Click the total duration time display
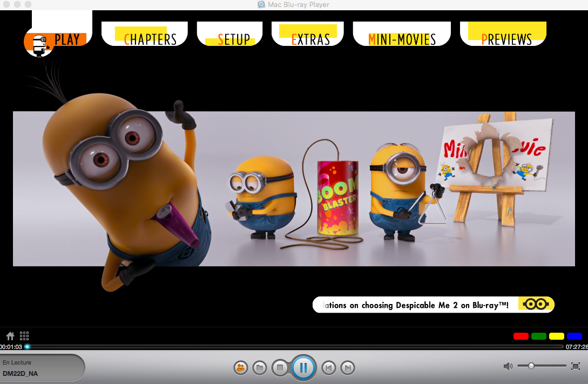Viewport: 588px width, 384px height. (x=577, y=347)
